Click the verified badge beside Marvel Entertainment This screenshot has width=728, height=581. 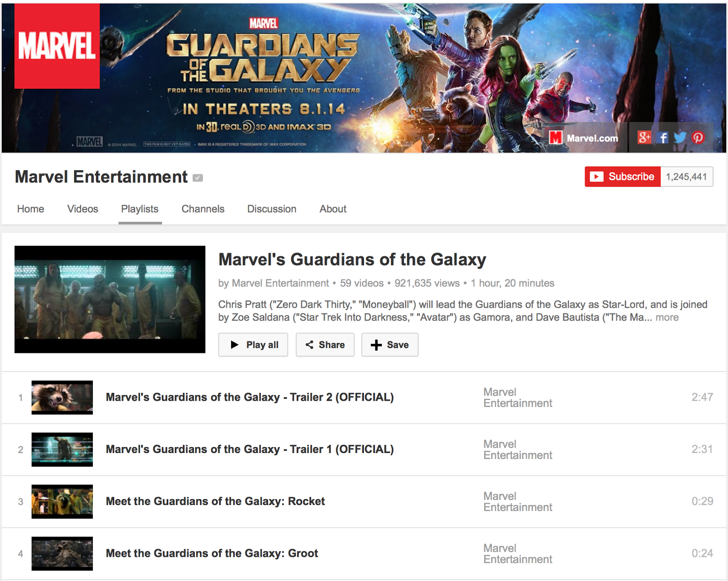click(x=198, y=178)
